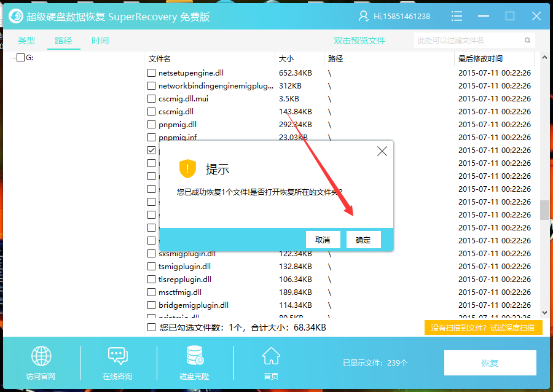Click the 恢复 recover button
This screenshot has height=392, width=553.
(x=490, y=363)
